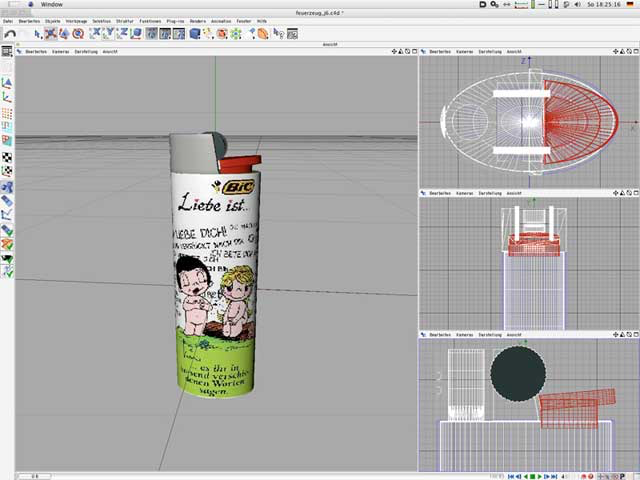Select the Move tool in the toolbar
The height and width of the screenshot is (480, 640).
click(50, 33)
